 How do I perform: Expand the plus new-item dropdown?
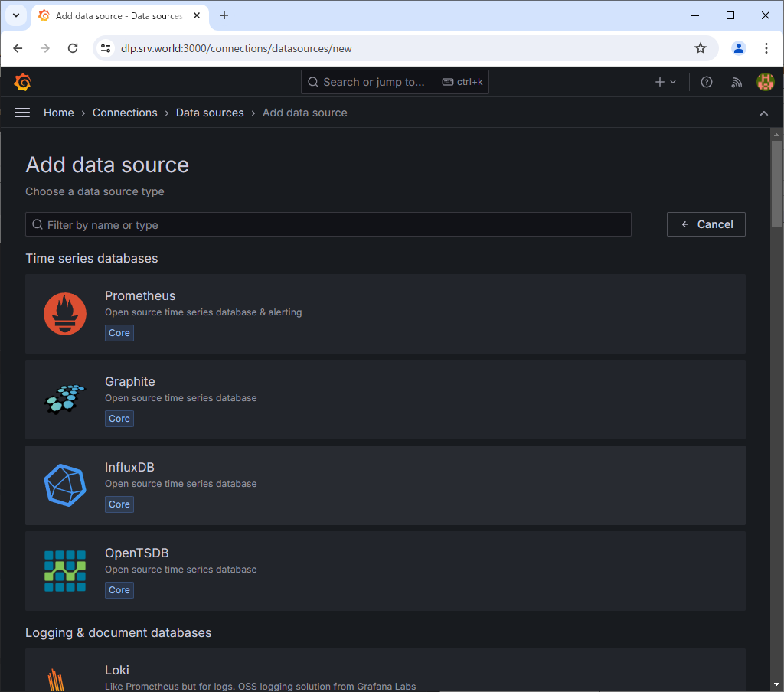point(665,82)
